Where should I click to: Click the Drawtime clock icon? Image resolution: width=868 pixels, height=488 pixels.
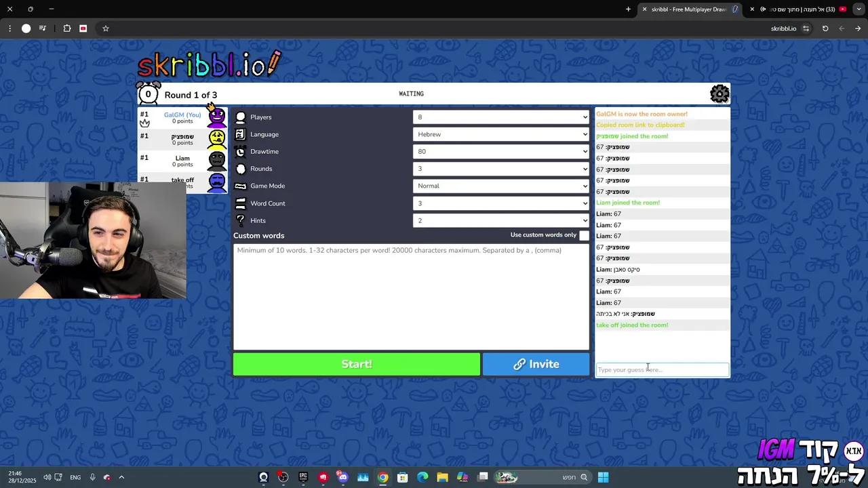point(240,152)
